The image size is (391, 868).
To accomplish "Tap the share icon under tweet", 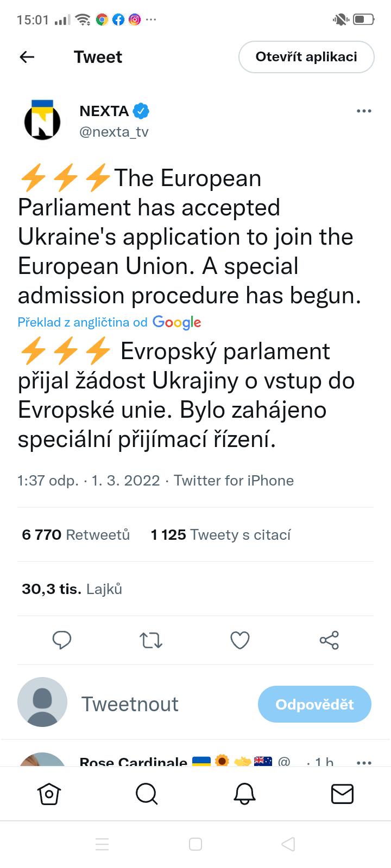I will (x=329, y=640).
